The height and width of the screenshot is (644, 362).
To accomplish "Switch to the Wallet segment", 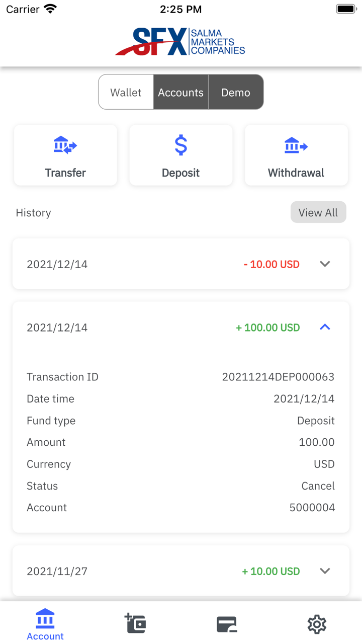I will tap(126, 93).
